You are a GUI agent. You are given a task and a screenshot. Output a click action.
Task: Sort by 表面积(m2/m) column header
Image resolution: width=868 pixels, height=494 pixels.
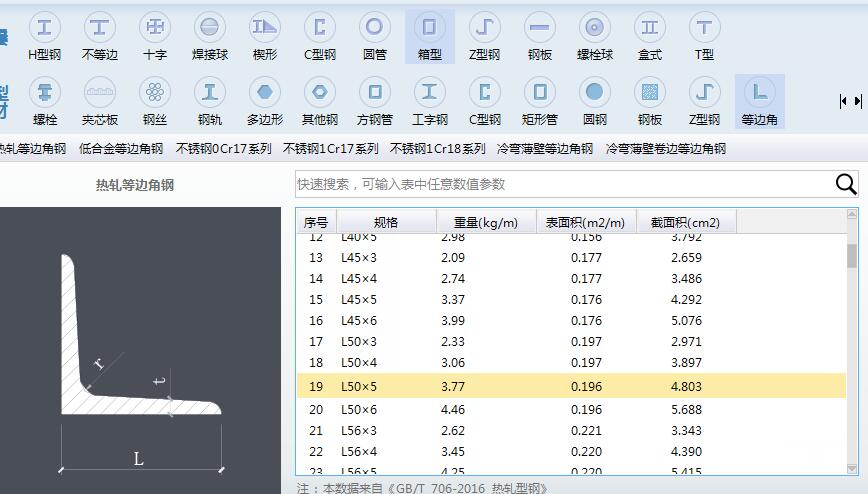tap(586, 222)
